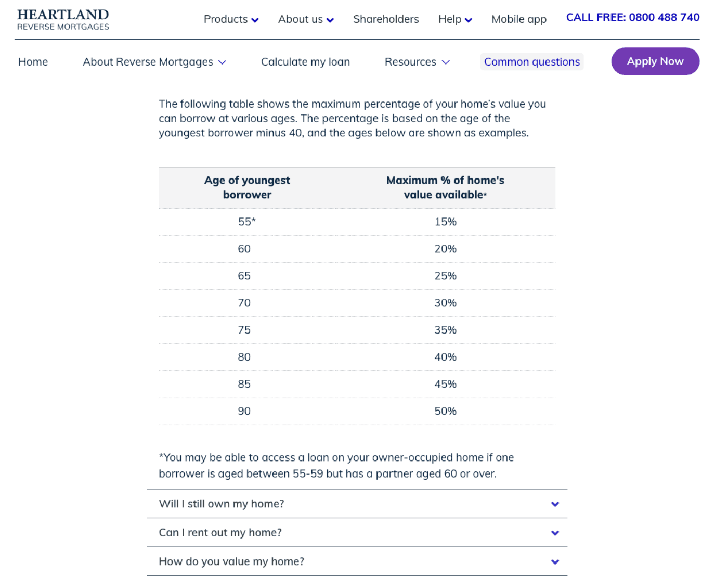Open the Shareholders page

point(386,19)
